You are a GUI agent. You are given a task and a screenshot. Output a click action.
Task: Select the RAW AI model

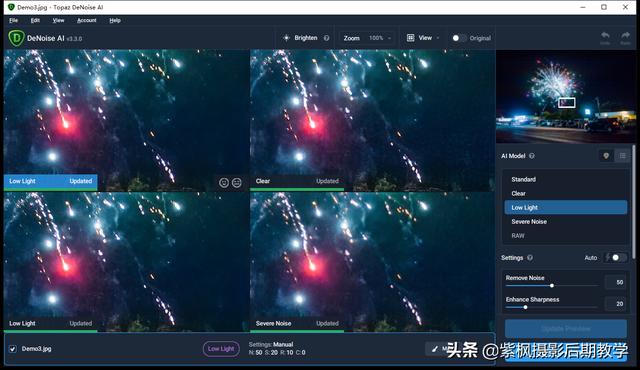click(x=566, y=236)
